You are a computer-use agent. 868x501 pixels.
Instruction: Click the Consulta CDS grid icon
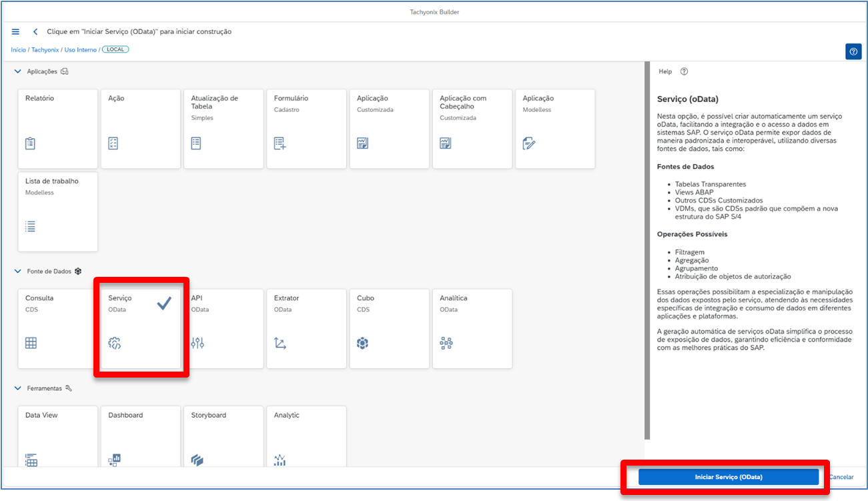click(31, 344)
